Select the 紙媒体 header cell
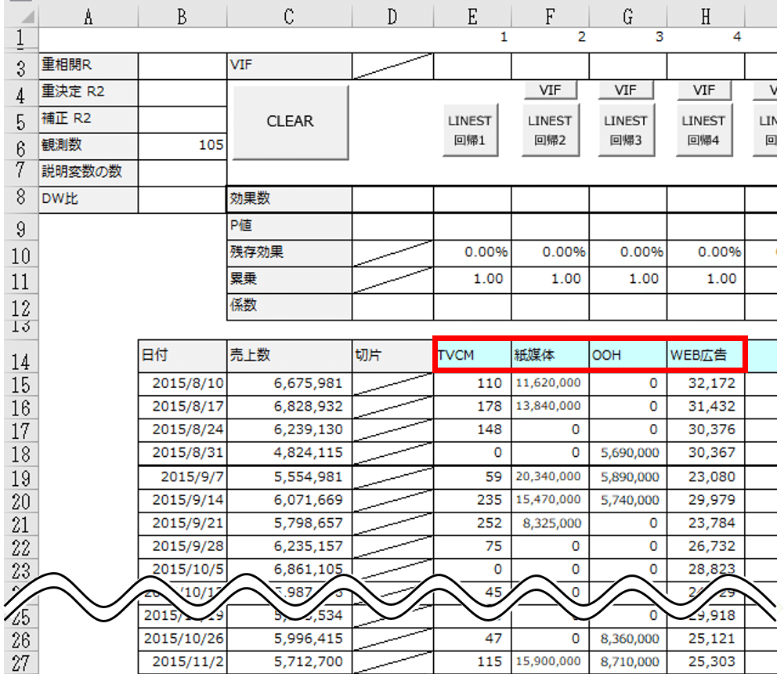Image resolution: width=784 pixels, height=674 pixels. point(550,355)
